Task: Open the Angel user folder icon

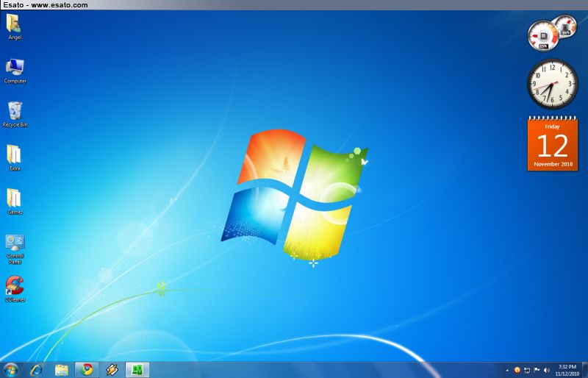Action: click(14, 26)
